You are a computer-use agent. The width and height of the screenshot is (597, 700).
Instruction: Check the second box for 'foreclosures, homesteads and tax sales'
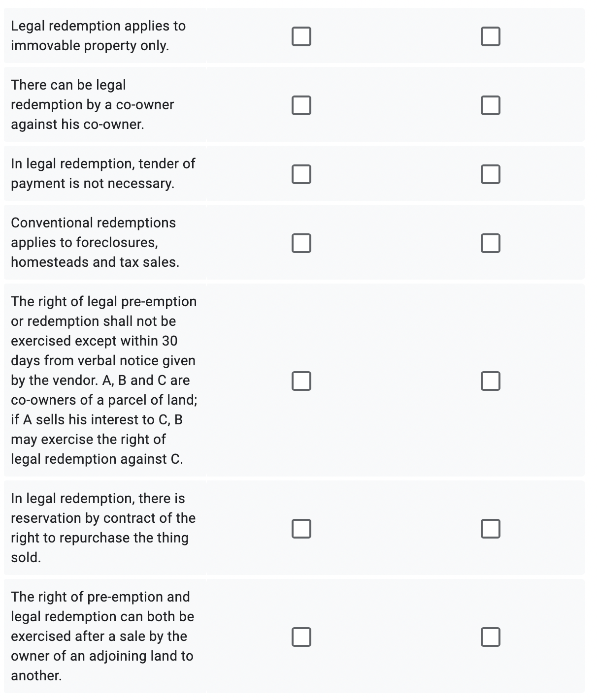click(491, 242)
